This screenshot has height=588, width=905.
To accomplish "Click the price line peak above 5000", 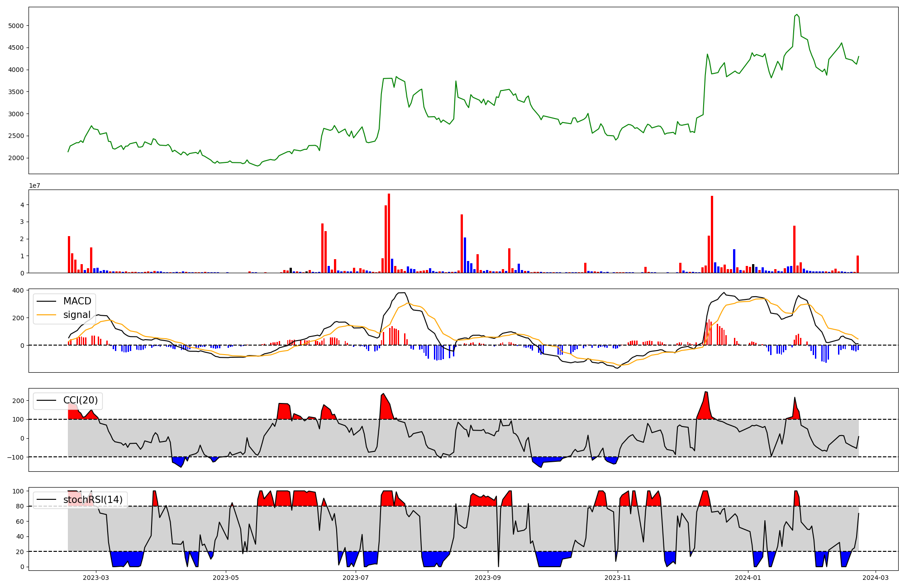I will pos(796,15).
